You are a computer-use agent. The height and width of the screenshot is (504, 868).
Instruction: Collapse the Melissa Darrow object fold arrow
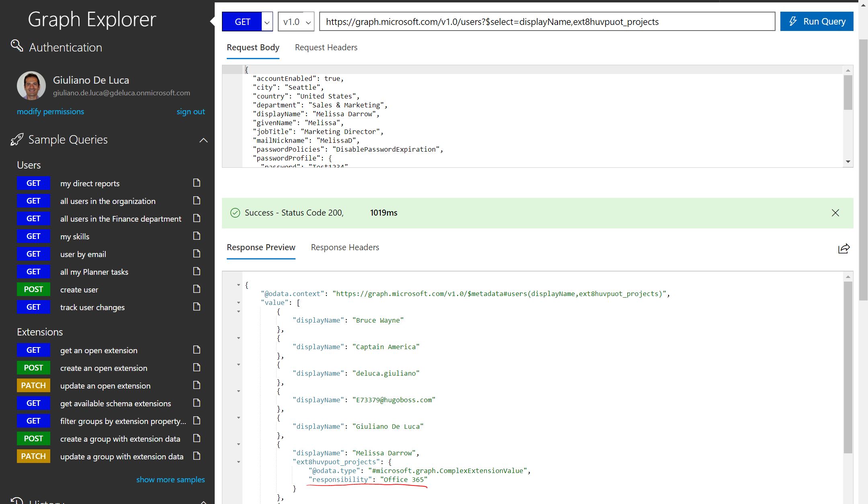[x=238, y=444]
